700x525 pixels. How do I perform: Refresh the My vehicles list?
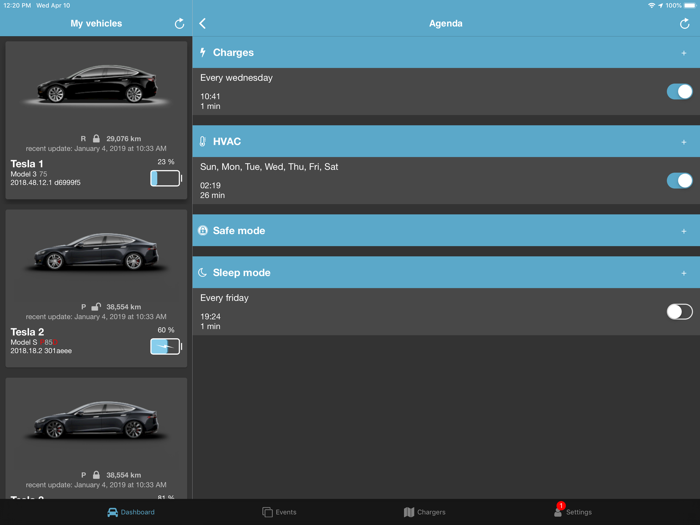point(179,24)
